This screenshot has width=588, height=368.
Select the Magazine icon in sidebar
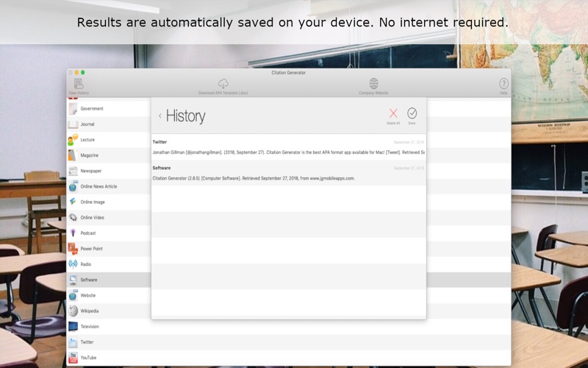73,155
